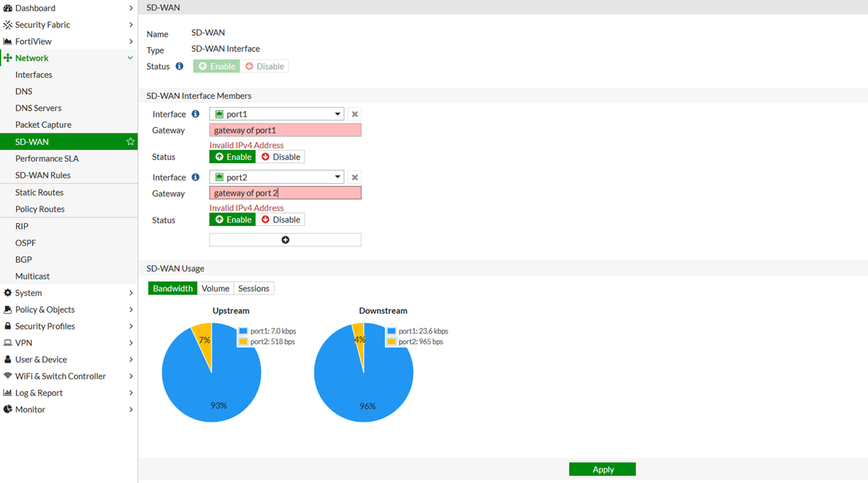This screenshot has width=868, height=483.
Task: Click the plus icon to add member
Action: click(x=285, y=240)
